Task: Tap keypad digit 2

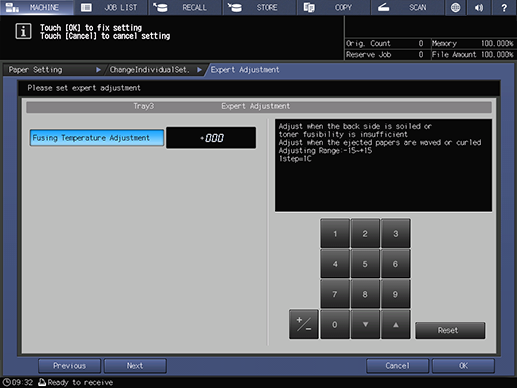Action: pos(365,234)
